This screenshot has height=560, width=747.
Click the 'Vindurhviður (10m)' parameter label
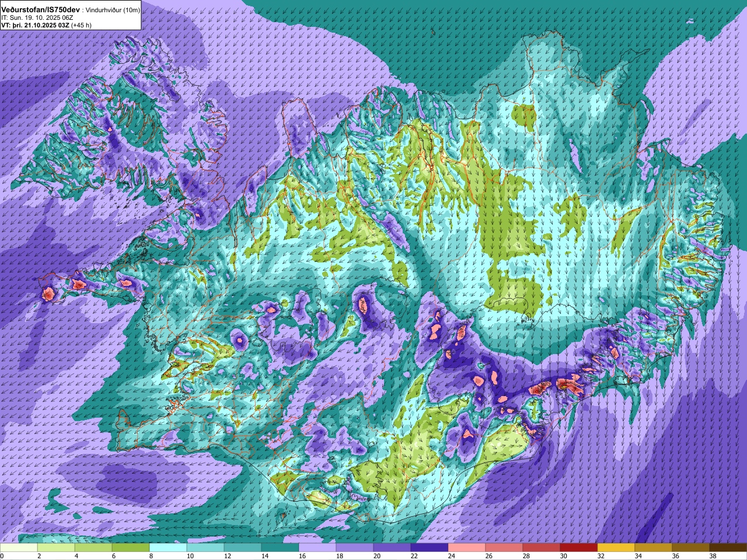[x=113, y=10]
